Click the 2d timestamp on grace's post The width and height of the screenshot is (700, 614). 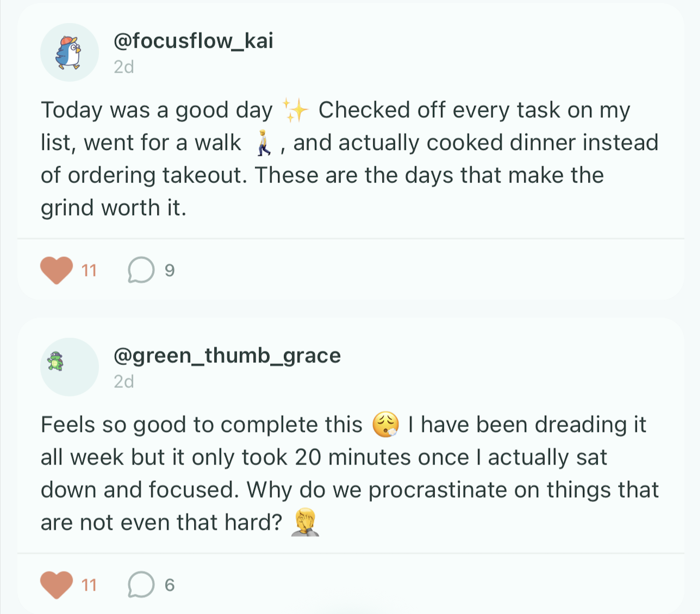coord(124,381)
